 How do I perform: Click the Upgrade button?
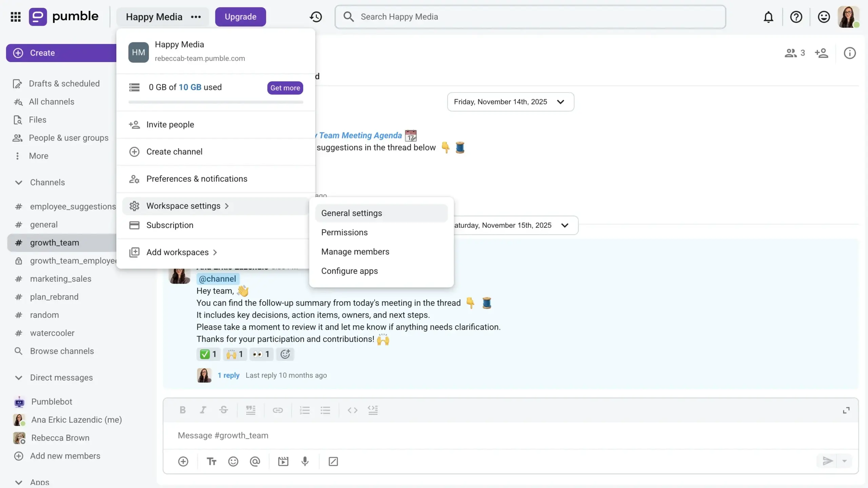(x=240, y=17)
